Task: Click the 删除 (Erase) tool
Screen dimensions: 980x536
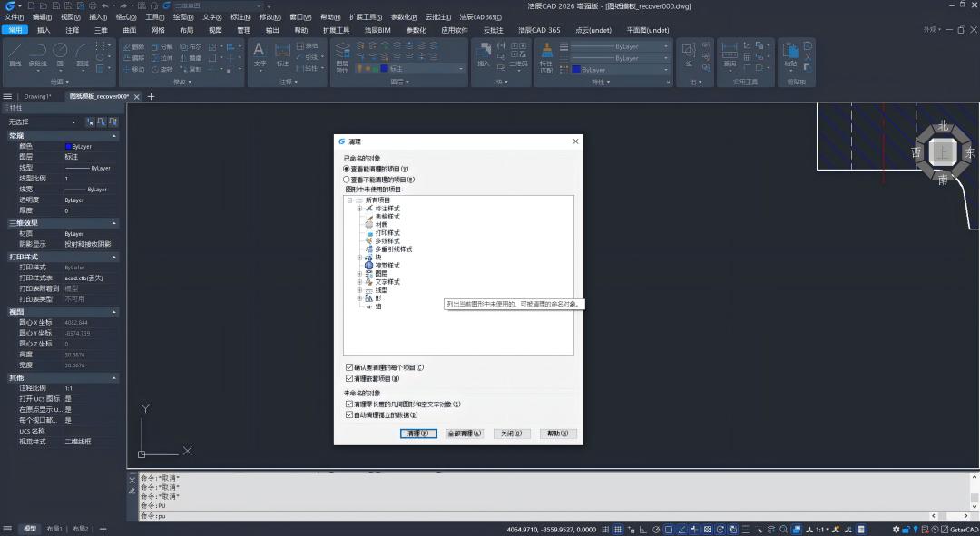Action: point(133,47)
